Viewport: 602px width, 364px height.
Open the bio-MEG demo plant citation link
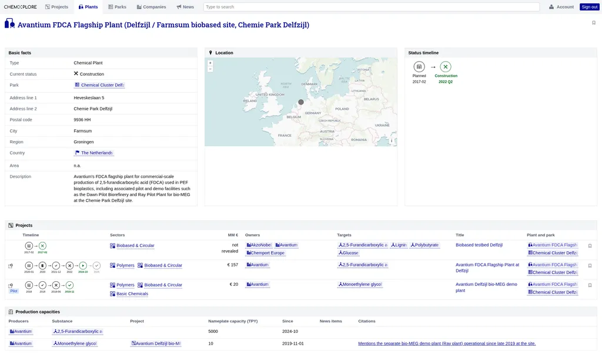click(x=447, y=343)
